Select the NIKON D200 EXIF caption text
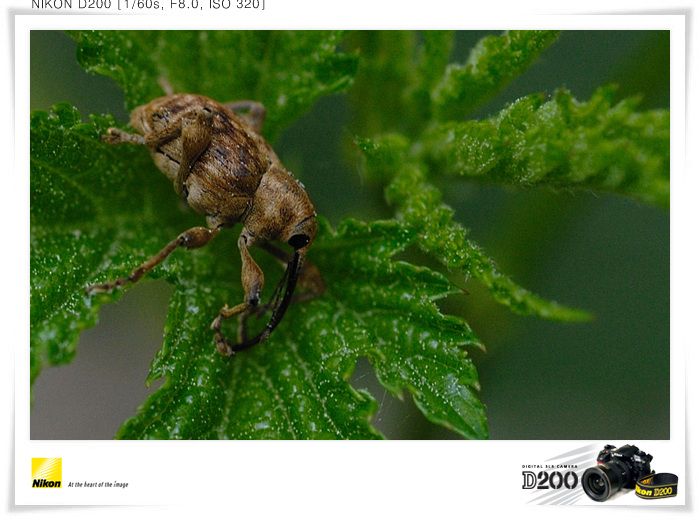 tap(148, 4)
